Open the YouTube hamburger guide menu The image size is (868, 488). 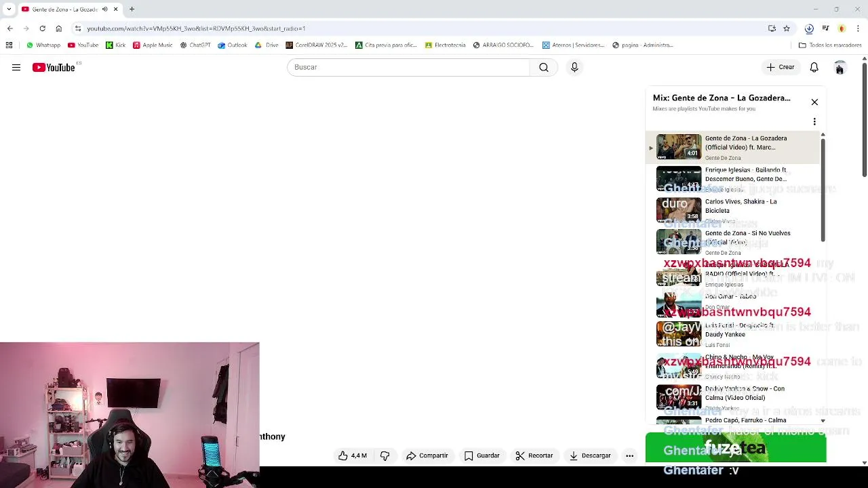(16, 67)
